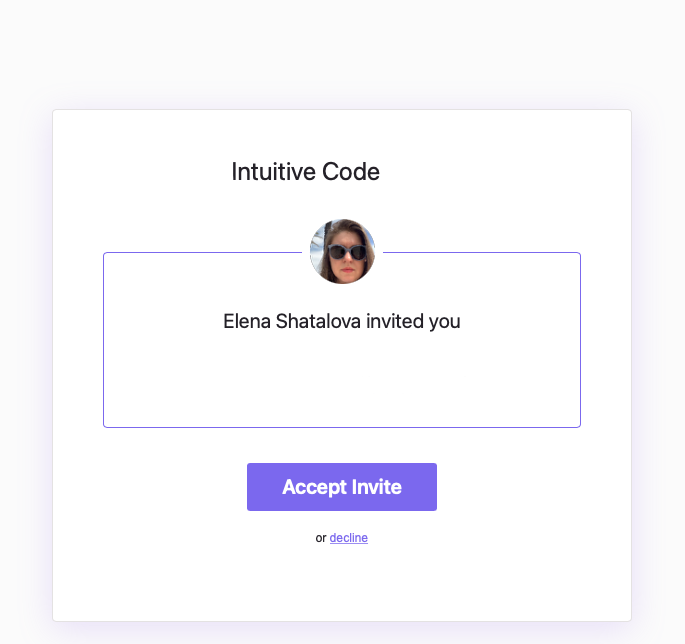Click the word "Invite" on the button
This screenshot has height=644, width=685.
[376, 487]
